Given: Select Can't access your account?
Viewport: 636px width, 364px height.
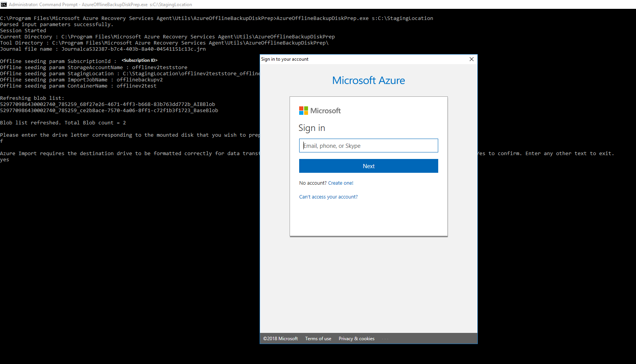Looking at the screenshot, I should tap(328, 197).
